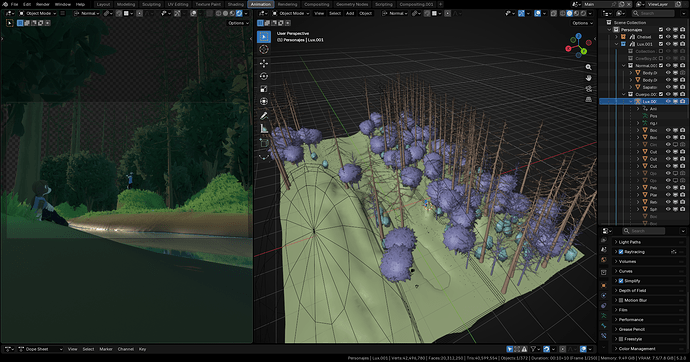Open the Dope Sheet mode dropdown
The image size is (690, 362).
[x=40, y=349]
